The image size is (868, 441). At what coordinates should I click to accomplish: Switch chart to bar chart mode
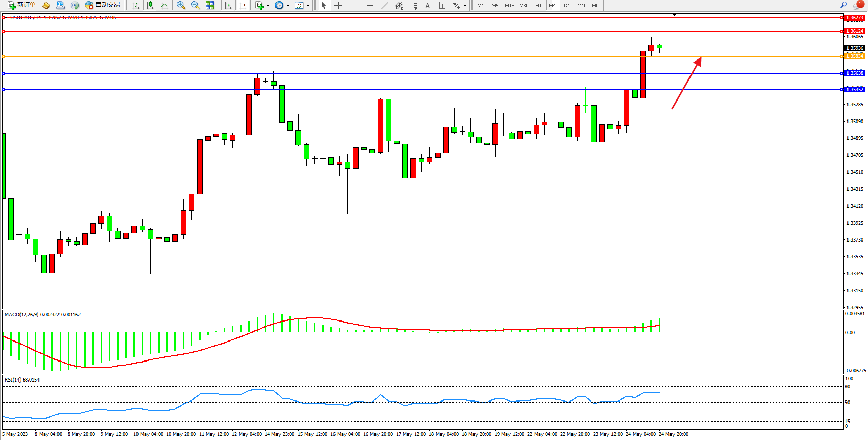(x=135, y=5)
